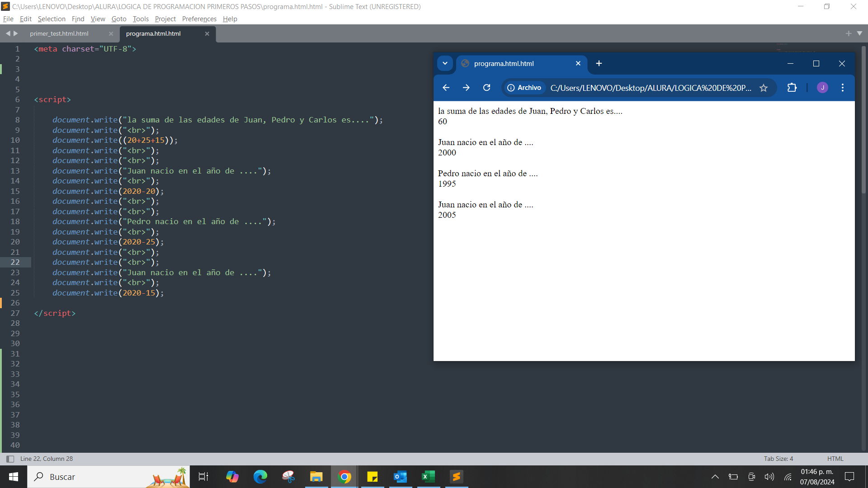Open Copilot from the taskbar
Image resolution: width=868 pixels, height=488 pixels.
[x=232, y=477]
